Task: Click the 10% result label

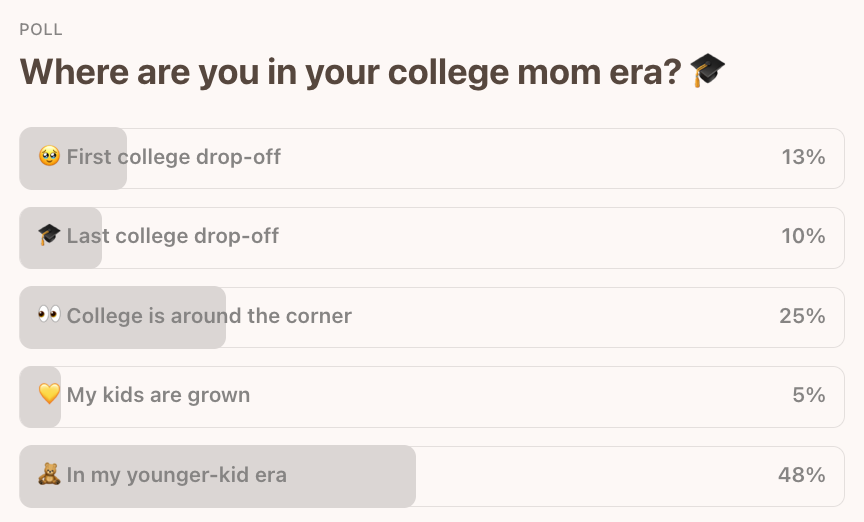Action: click(803, 236)
